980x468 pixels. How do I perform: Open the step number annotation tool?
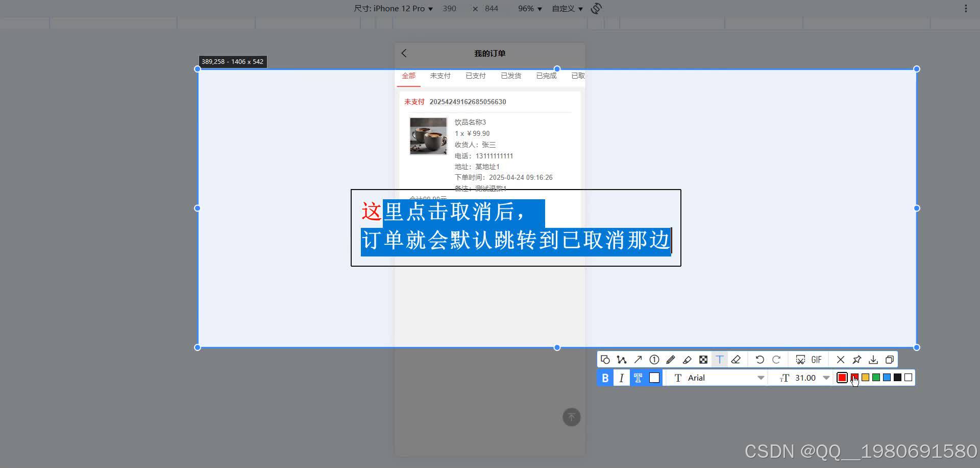click(x=654, y=359)
